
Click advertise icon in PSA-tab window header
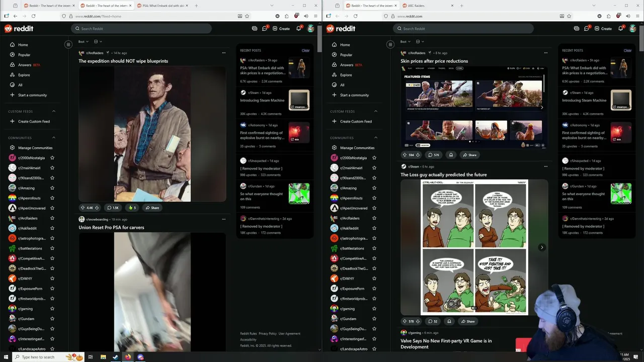coord(255,29)
